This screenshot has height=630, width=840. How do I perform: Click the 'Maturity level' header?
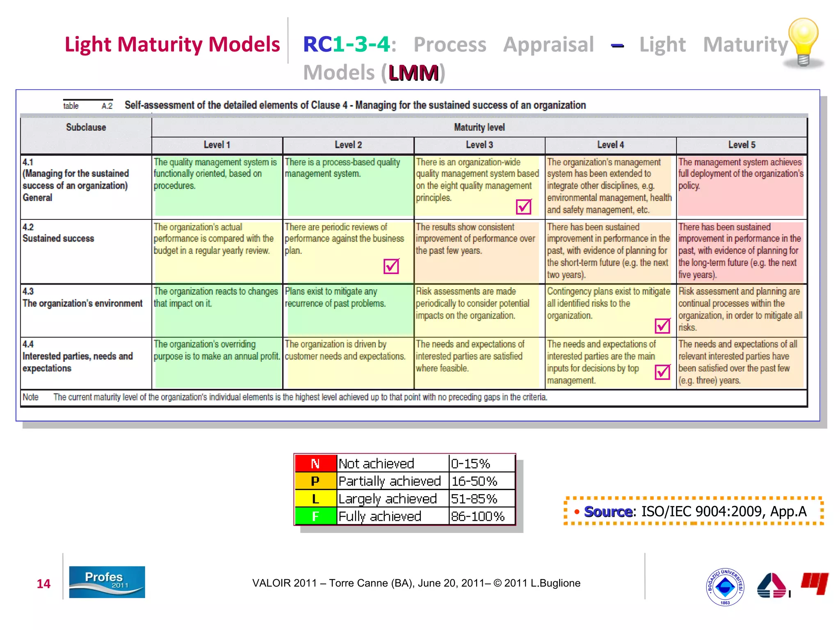pos(479,127)
